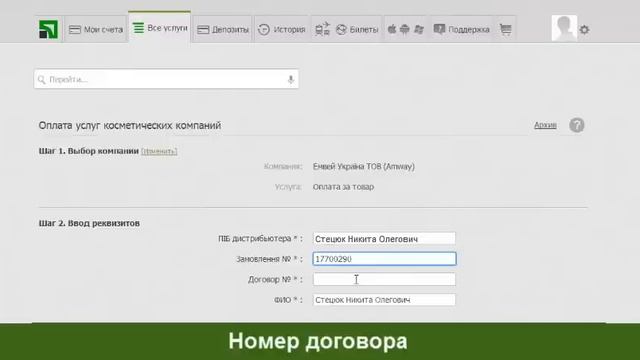Click the Шаг 2. Ввод реквизитов heading

point(89,223)
